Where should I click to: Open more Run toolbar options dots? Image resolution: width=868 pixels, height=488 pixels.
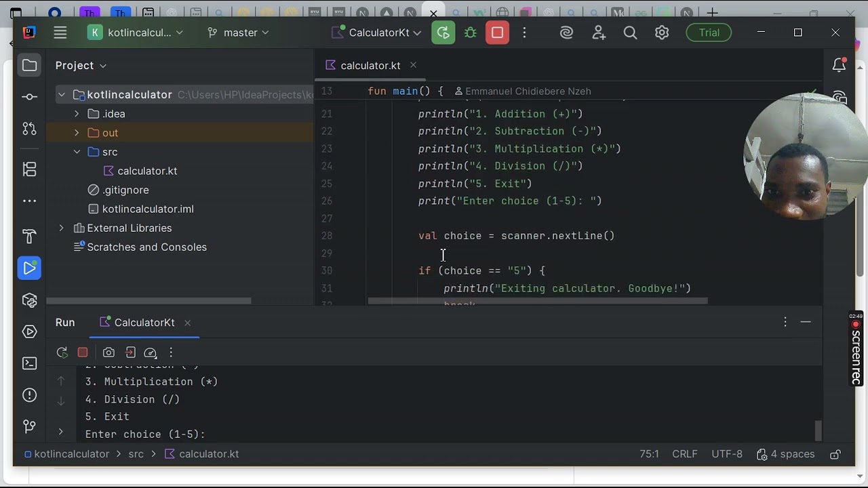click(x=171, y=352)
